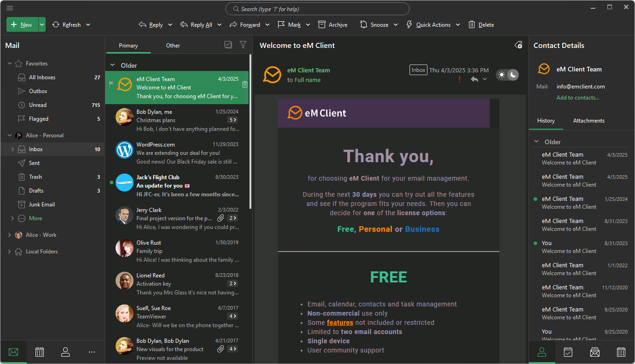
Task: Archive the selected message
Action: coord(332,25)
